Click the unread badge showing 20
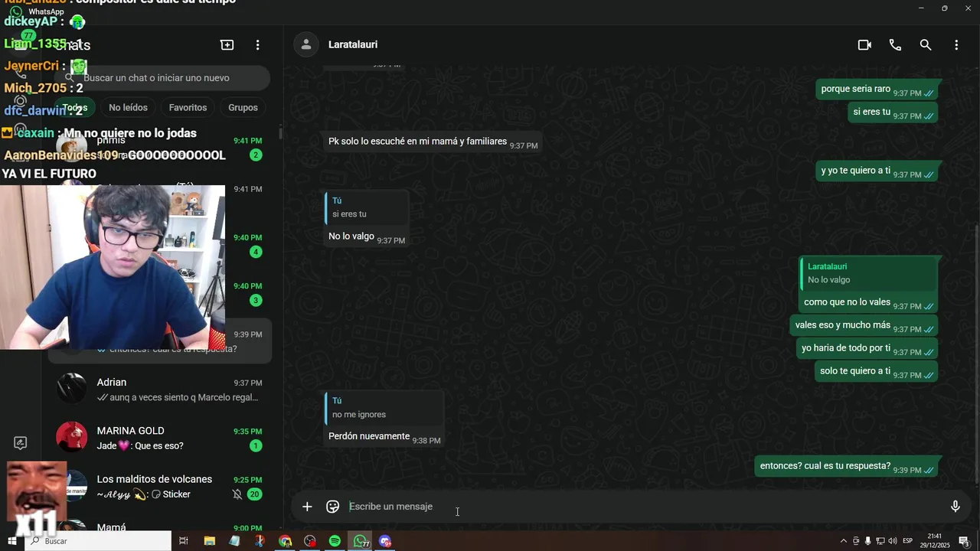Viewport: 980px width, 551px height. 254,494
